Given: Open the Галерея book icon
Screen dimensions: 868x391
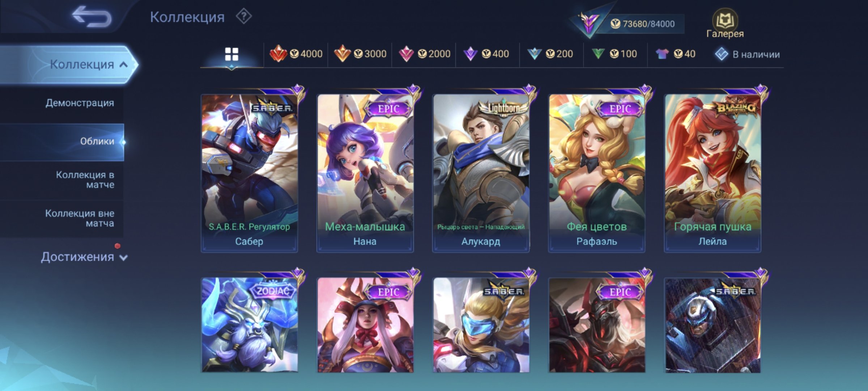Looking at the screenshot, I should tap(725, 23).
